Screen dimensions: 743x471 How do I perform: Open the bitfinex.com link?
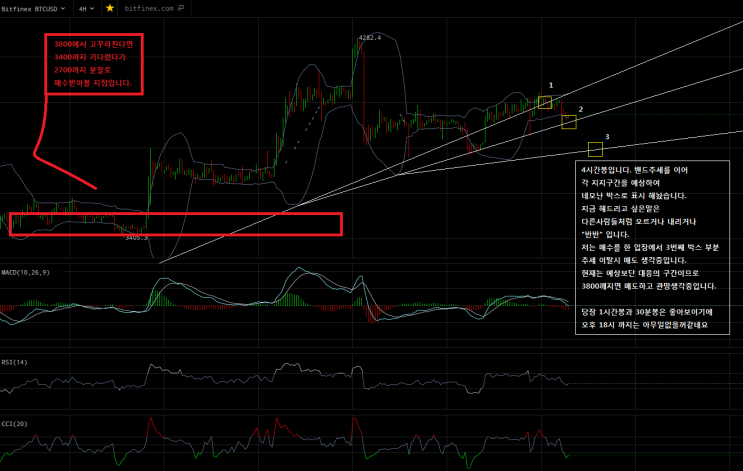[x=149, y=9]
